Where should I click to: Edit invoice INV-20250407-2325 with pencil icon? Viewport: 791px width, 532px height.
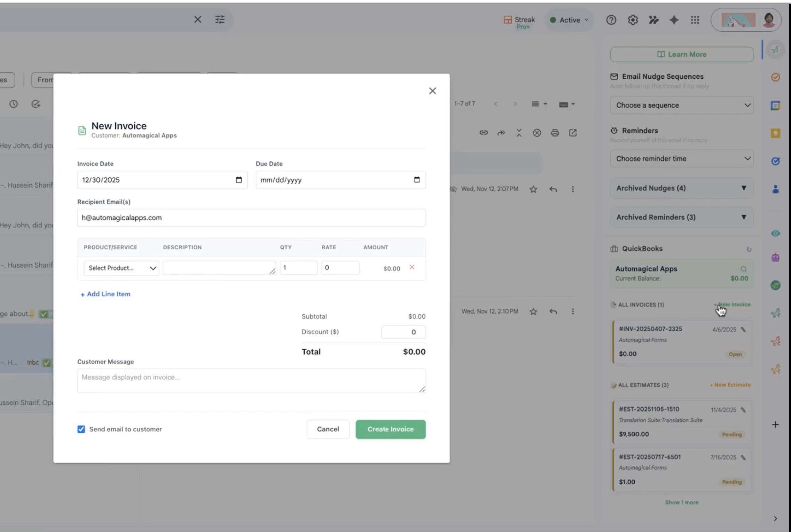pyautogui.click(x=743, y=329)
